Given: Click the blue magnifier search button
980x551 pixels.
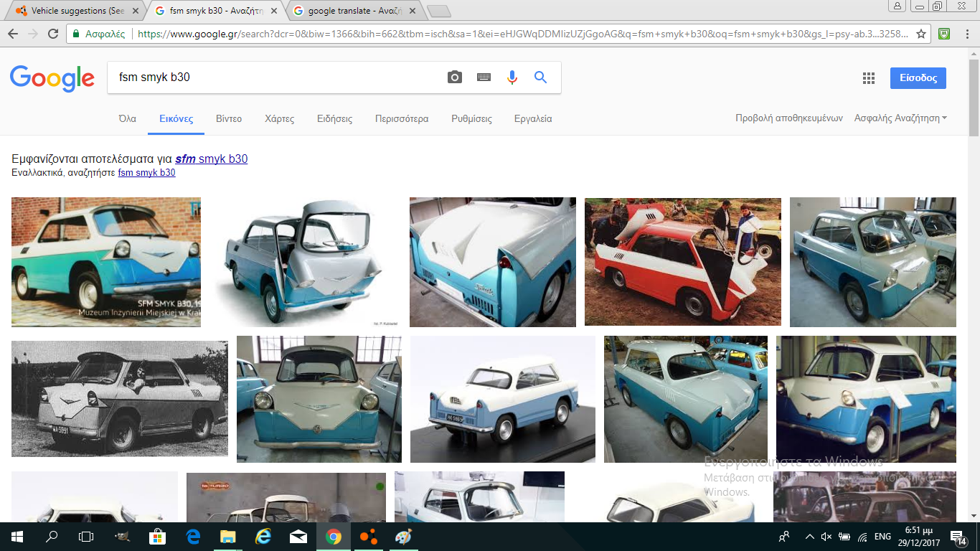Looking at the screenshot, I should pos(541,77).
